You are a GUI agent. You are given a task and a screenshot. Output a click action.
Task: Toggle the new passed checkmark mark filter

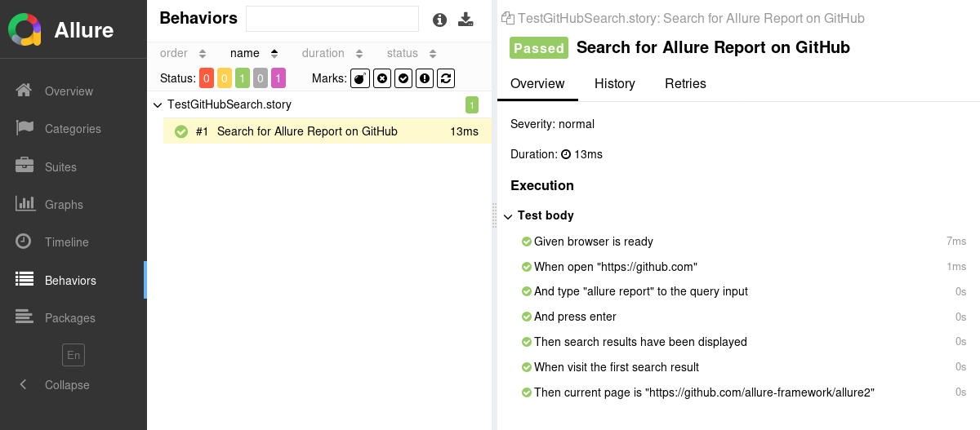(403, 78)
